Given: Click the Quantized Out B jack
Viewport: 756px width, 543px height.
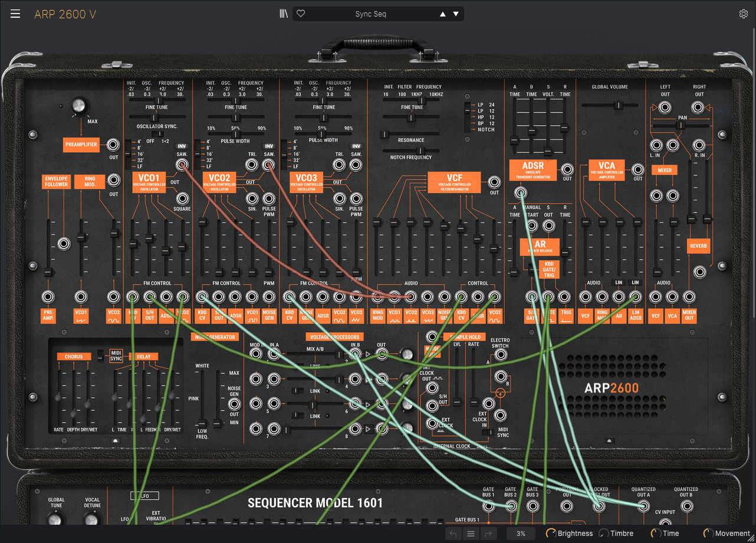Looking at the screenshot, I should click(x=686, y=506).
